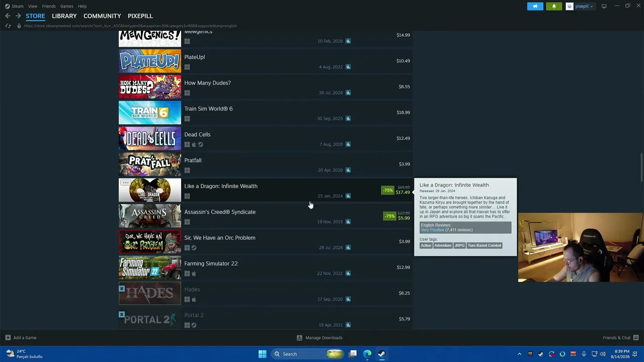Image resolution: width=644 pixels, height=362 pixels.
Task: Enter Big Picture mode via monitor icon
Action: [x=604, y=6]
